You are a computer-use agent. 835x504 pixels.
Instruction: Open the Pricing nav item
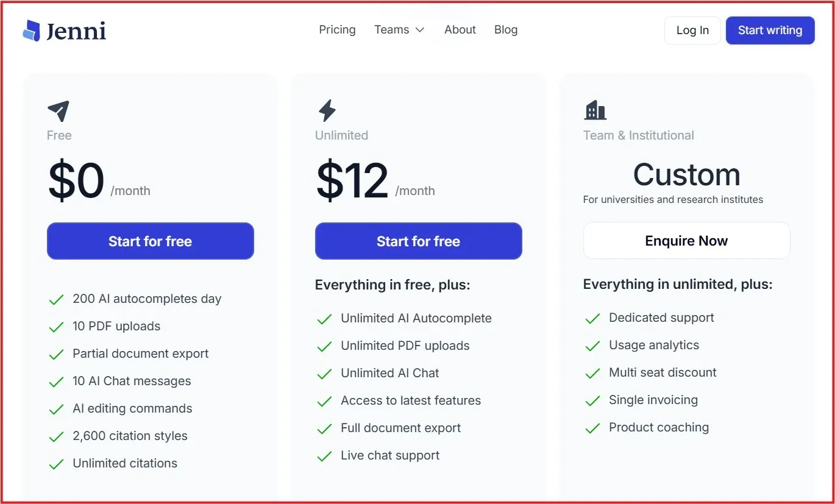(x=337, y=30)
